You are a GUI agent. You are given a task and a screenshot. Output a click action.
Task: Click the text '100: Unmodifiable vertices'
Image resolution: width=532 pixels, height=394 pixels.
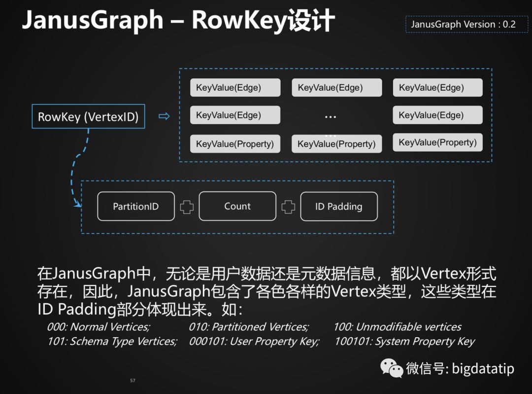[398, 327]
